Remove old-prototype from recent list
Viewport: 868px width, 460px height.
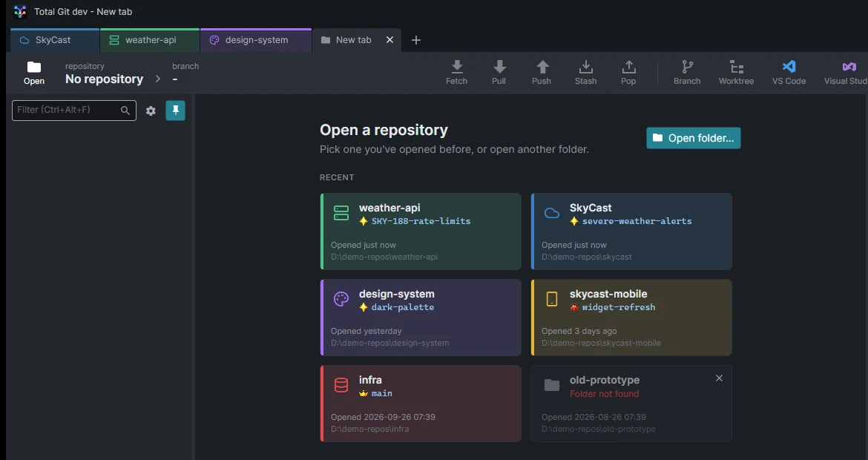tap(719, 378)
